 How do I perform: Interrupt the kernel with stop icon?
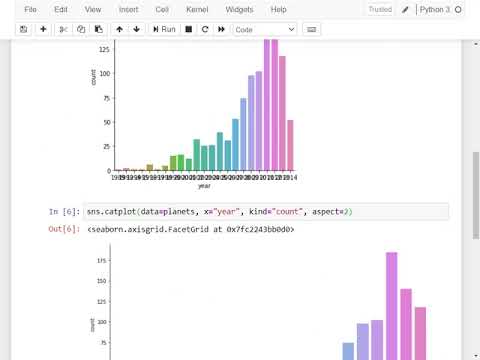[189, 29]
